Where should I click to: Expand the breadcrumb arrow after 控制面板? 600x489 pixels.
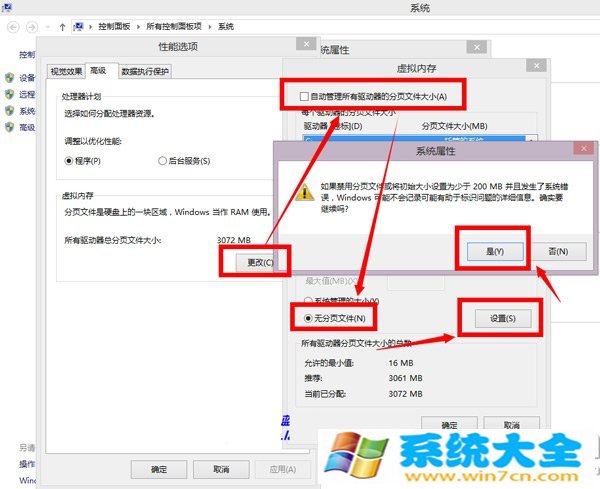pos(139,27)
